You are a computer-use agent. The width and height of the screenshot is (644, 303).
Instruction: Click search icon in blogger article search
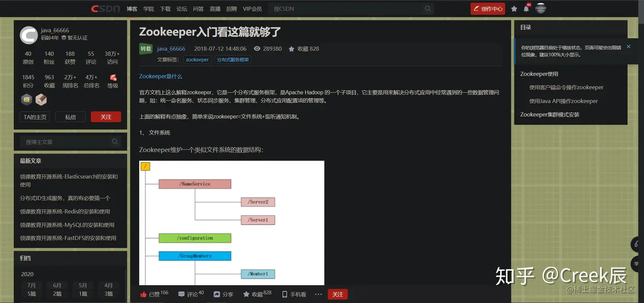tap(115, 141)
